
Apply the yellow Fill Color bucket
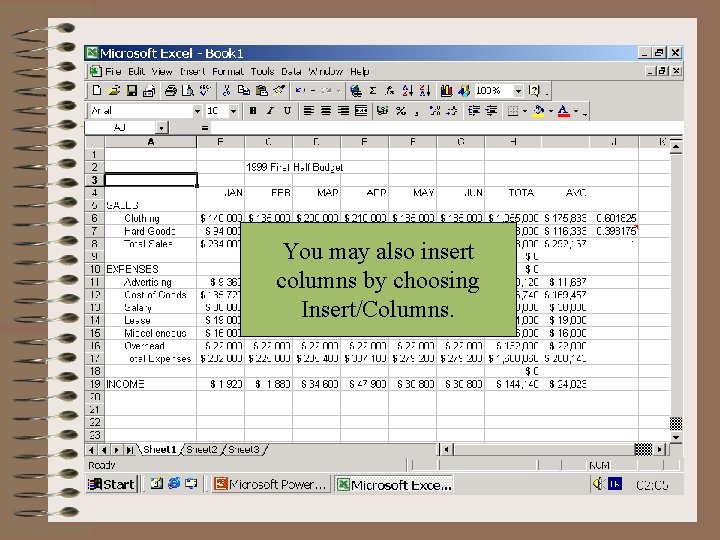(539, 111)
